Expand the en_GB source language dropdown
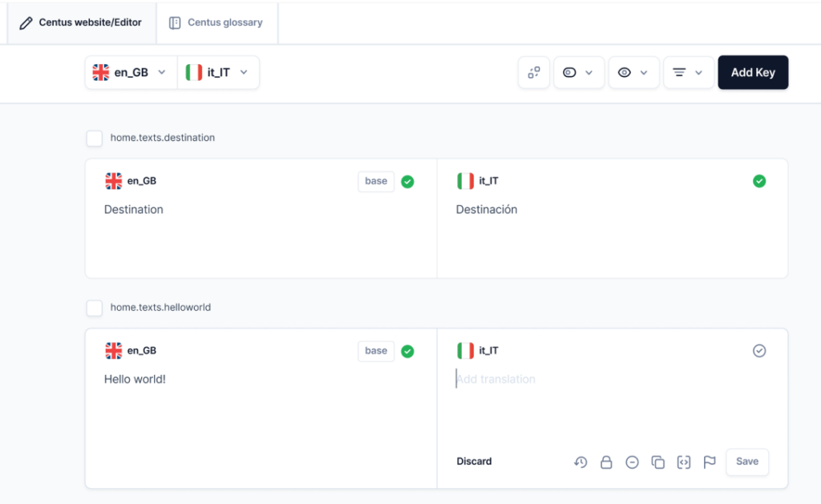This screenshot has width=821, height=504. 131,72
